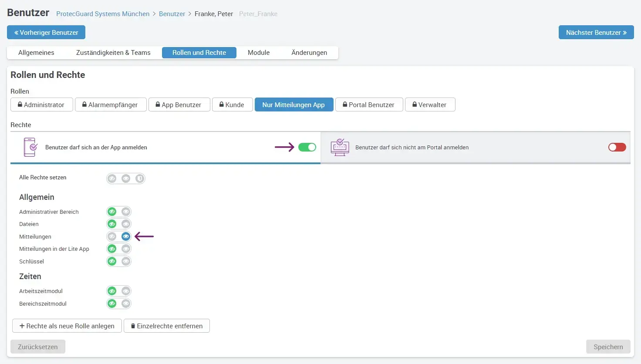
Task: Open the Änderungen tab
Action: [309, 53]
